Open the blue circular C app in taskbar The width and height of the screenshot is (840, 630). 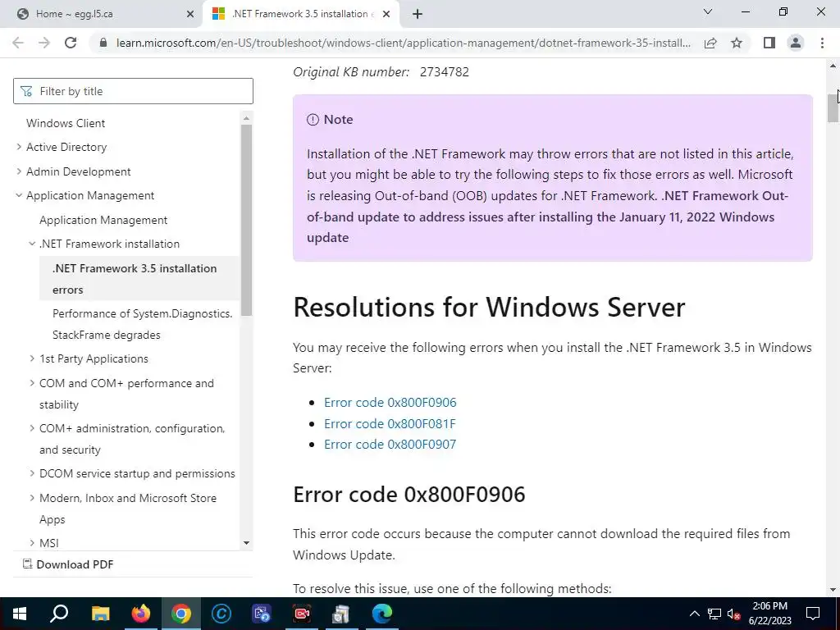(221, 614)
